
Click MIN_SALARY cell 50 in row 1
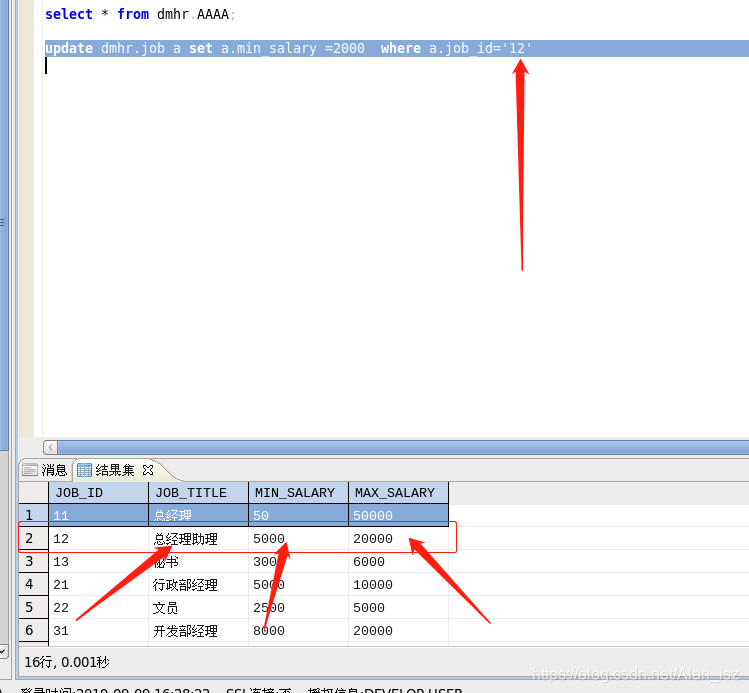[299, 515]
